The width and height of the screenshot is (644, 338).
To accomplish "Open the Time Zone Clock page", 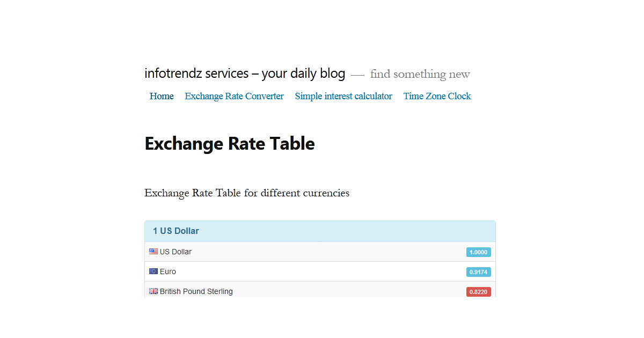I will pyautogui.click(x=437, y=96).
